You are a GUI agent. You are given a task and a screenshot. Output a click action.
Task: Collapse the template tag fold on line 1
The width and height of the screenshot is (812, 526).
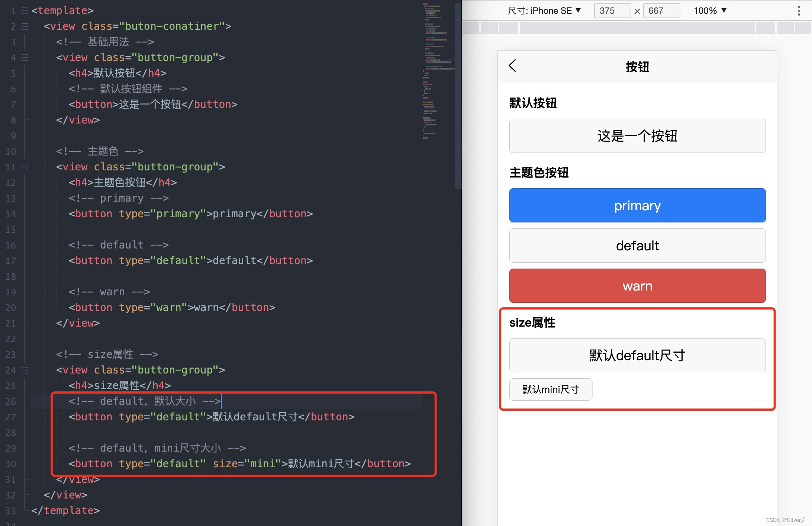click(x=25, y=11)
